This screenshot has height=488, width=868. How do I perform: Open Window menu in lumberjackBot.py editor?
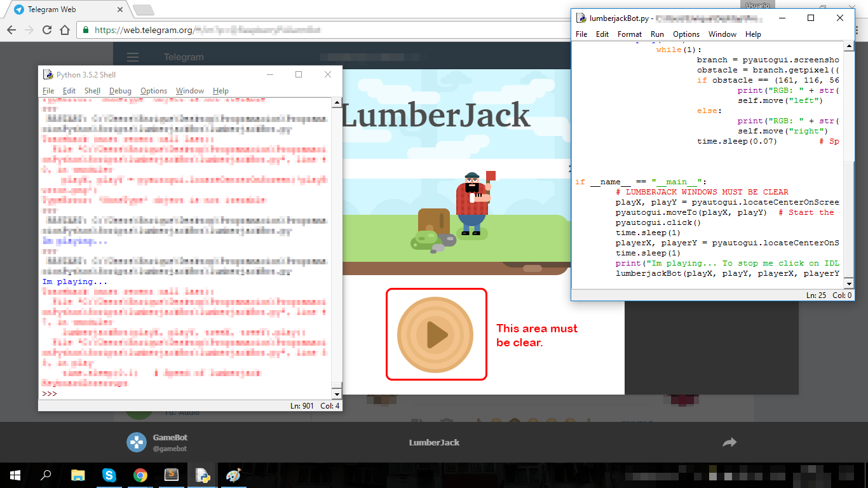[x=722, y=34]
